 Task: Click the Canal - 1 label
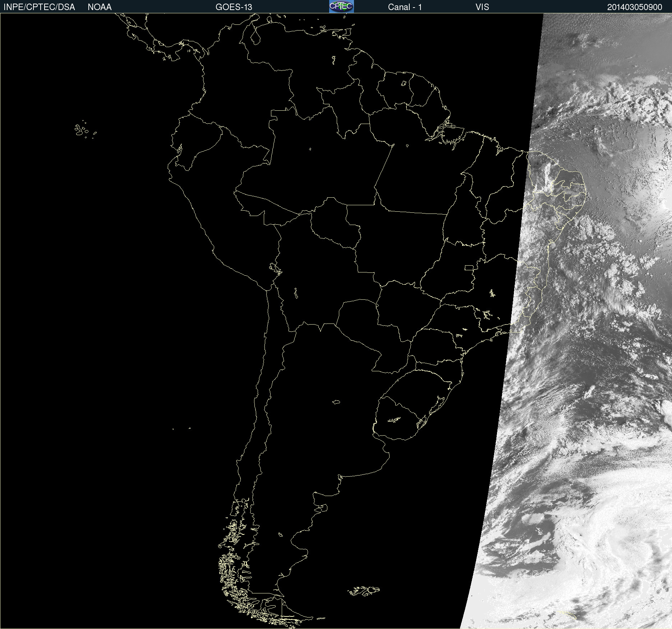pos(405,7)
